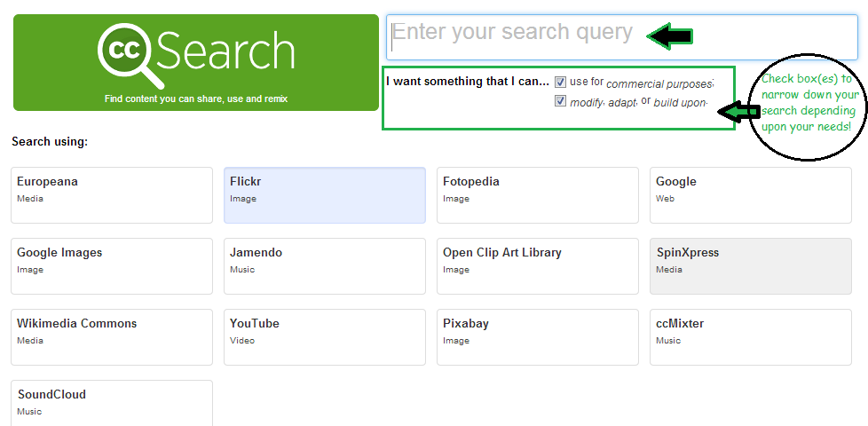
Task: Uncheck the modify, adapt, build upon checkbox
Action: (560, 101)
